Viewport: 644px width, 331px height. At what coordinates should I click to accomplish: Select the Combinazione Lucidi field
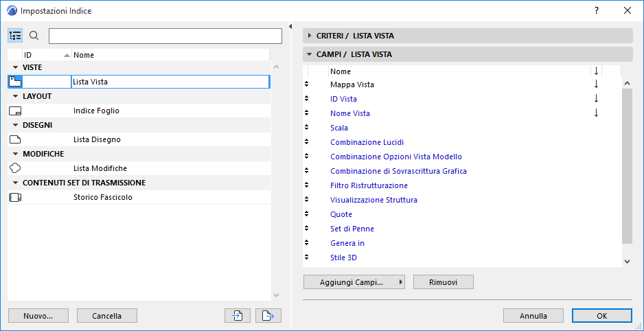pos(367,142)
